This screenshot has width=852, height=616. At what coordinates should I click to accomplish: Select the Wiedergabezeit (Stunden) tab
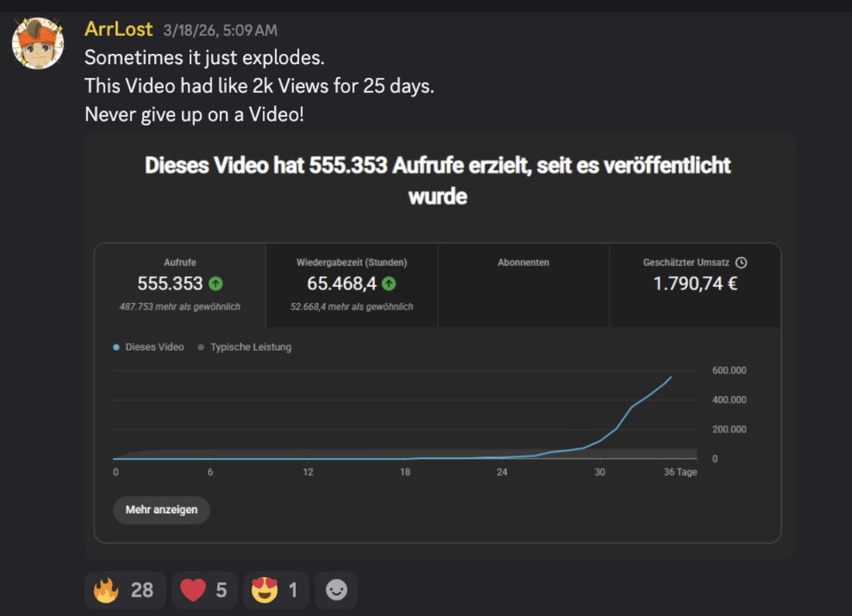tap(352, 285)
